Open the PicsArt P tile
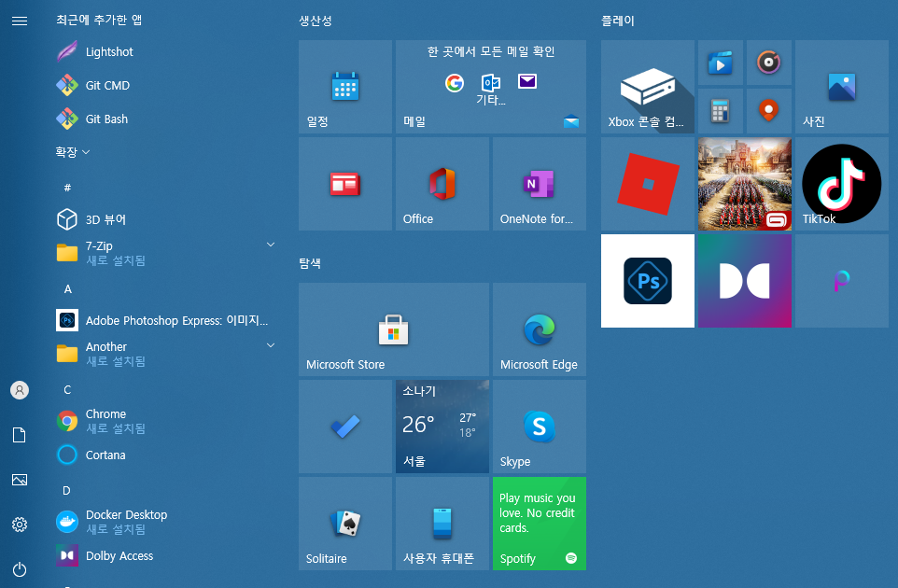Viewport: 898px width, 588px height. [x=842, y=281]
